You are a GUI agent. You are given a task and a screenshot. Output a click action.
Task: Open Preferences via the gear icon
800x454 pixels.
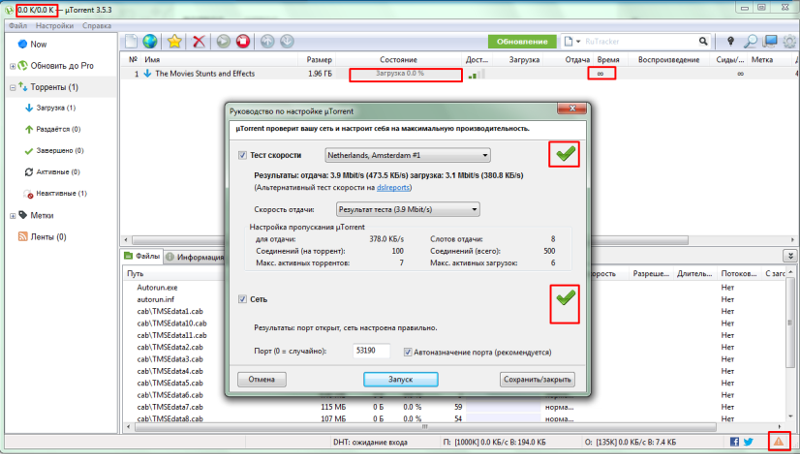(790, 41)
